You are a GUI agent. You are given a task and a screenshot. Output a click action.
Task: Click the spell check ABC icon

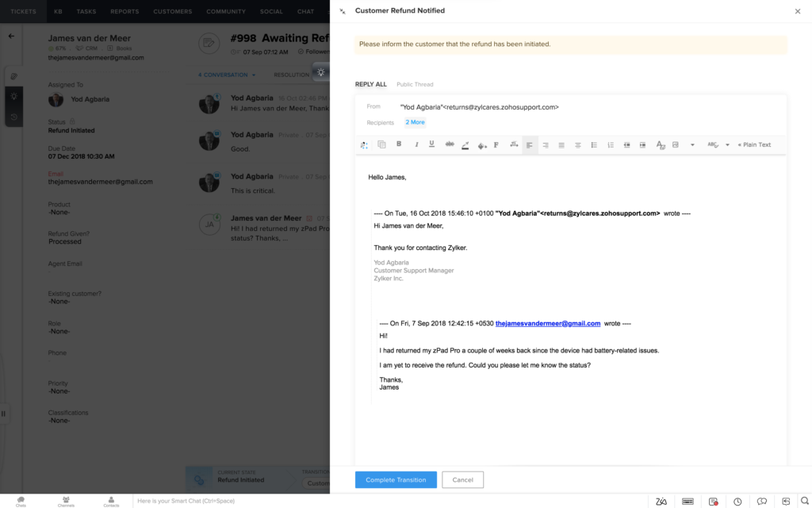713,144
